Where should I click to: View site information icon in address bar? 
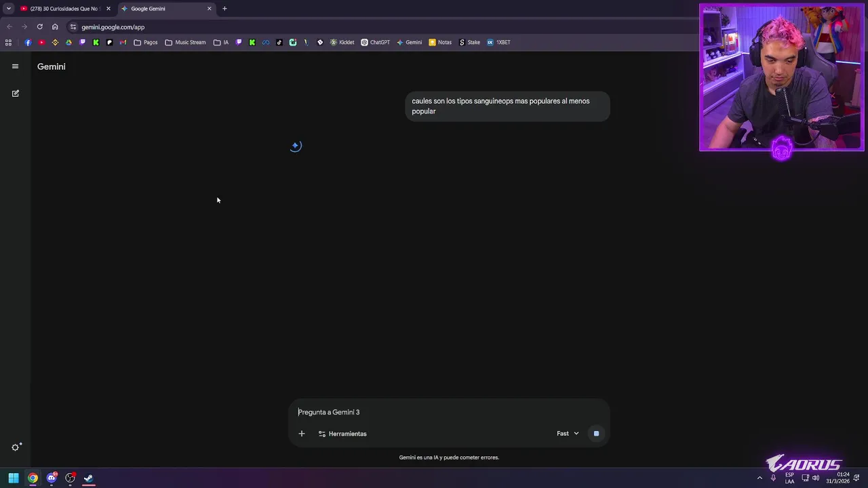(x=73, y=27)
